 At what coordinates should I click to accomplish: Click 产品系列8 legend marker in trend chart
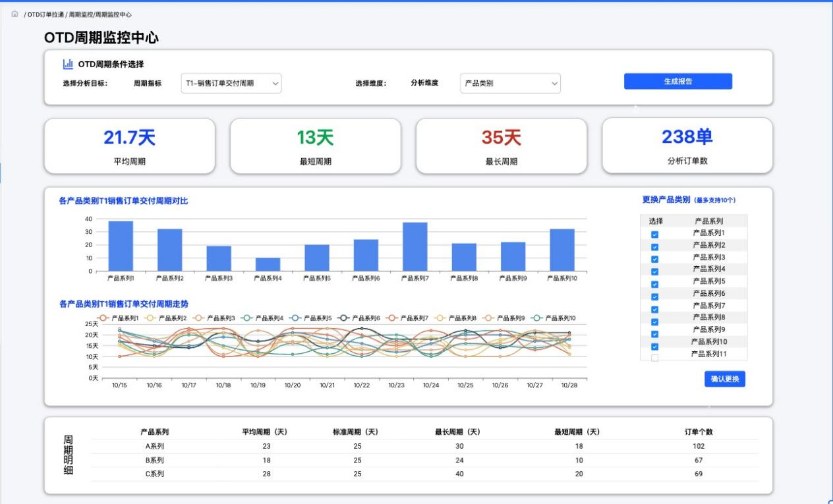(x=440, y=318)
